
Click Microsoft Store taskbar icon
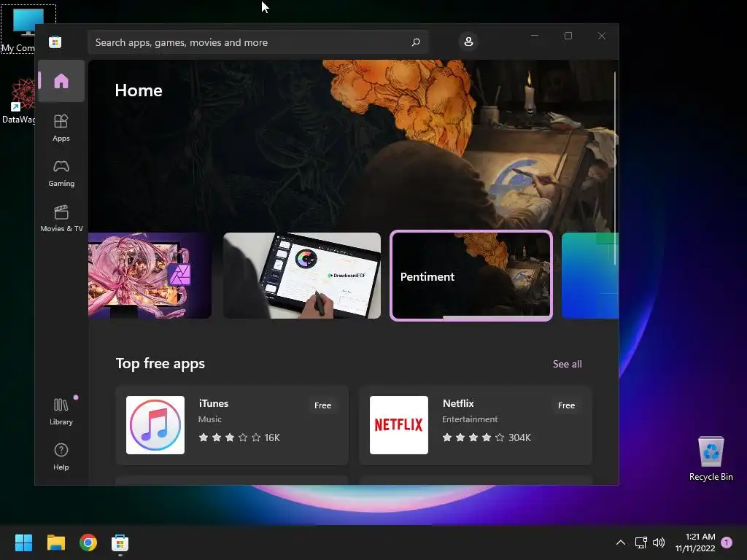pyautogui.click(x=120, y=542)
